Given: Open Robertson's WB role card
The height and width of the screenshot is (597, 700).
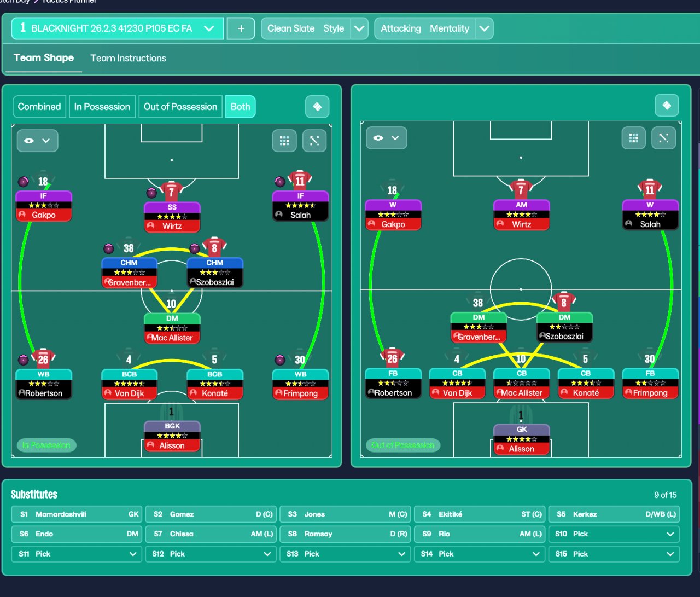Looking at the screenshot, I should coord(44,384).
